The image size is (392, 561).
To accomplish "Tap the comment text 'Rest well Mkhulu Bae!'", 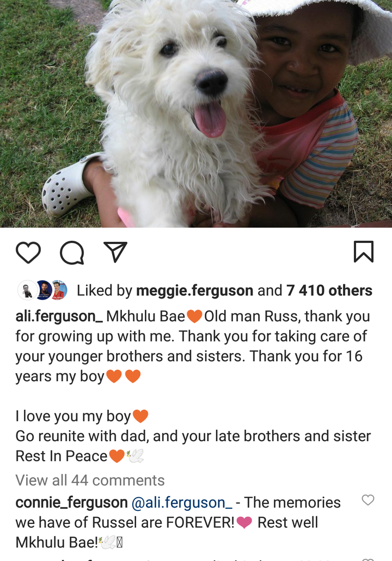I will 167,532.
